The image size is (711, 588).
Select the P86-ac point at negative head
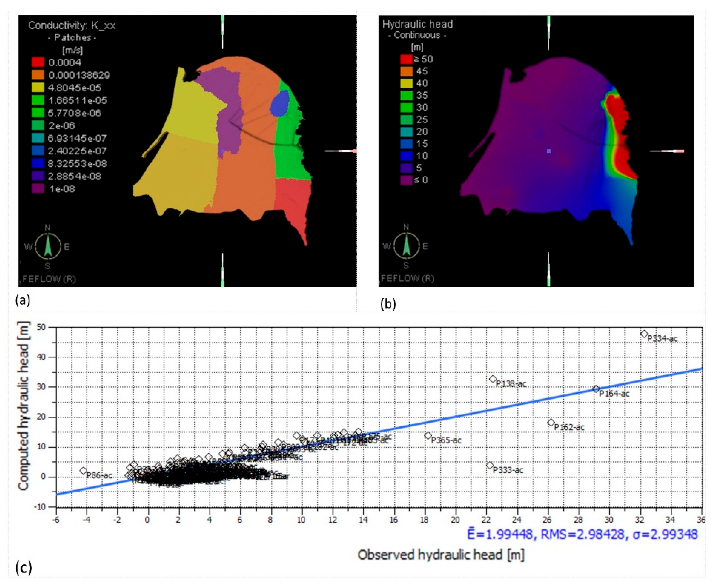click(83, 470)
